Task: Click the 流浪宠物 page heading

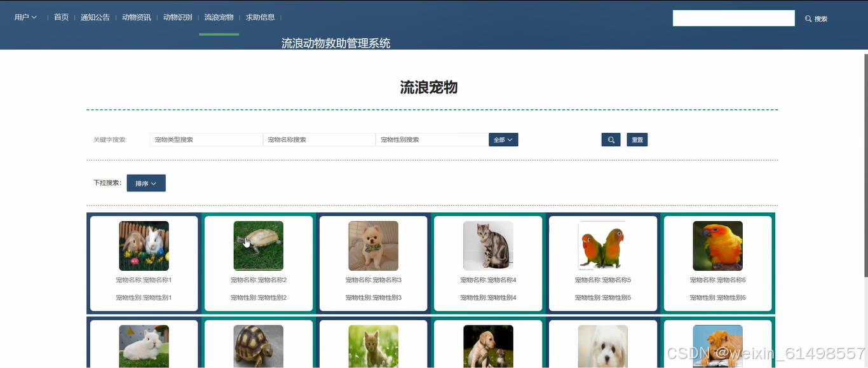Action: tap(429, 88)
